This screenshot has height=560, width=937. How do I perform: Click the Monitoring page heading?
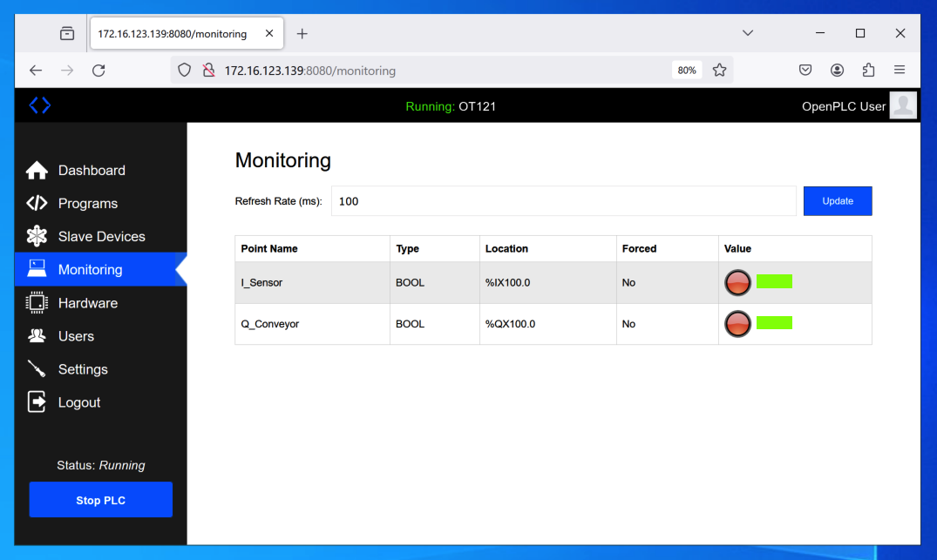click(282, 160)
